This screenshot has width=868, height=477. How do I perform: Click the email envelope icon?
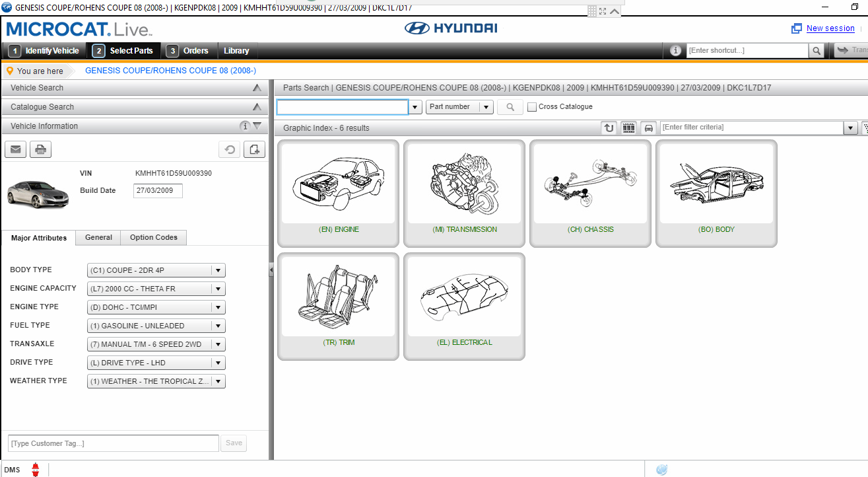[15, 149]
